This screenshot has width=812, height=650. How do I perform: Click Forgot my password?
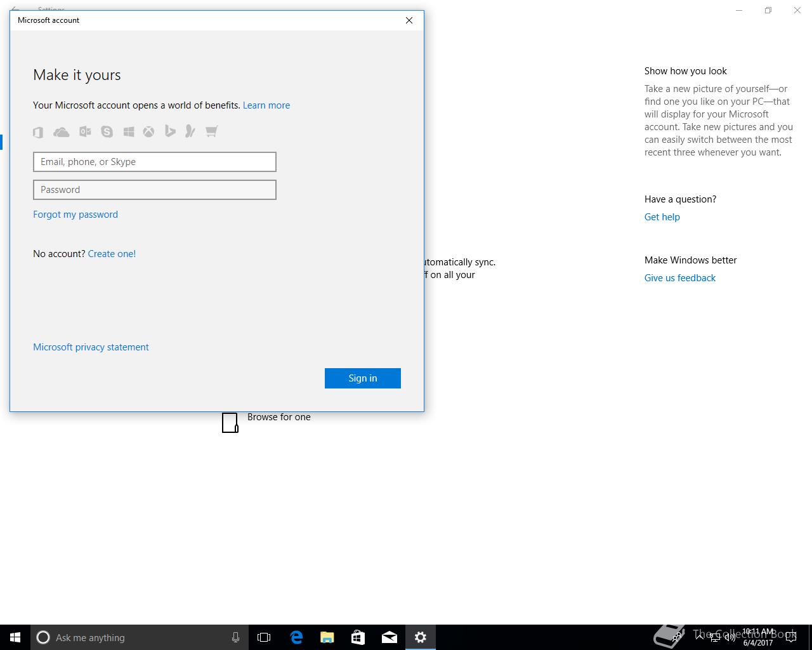click(75, 215)
